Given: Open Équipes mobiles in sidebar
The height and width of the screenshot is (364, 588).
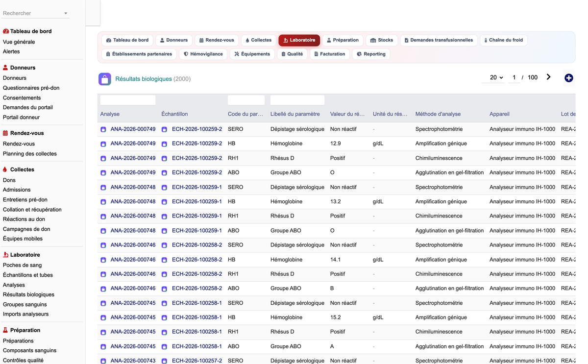Looking at the screenshot, I should (23, 239).
